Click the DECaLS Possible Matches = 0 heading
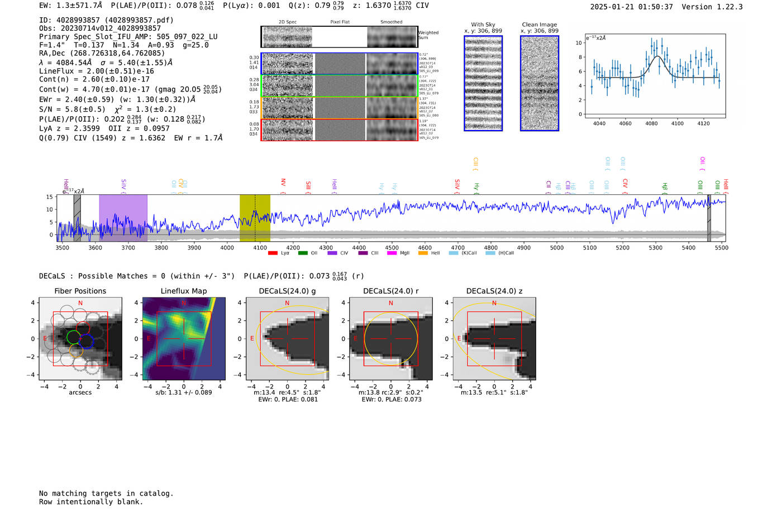 [137, 276]
